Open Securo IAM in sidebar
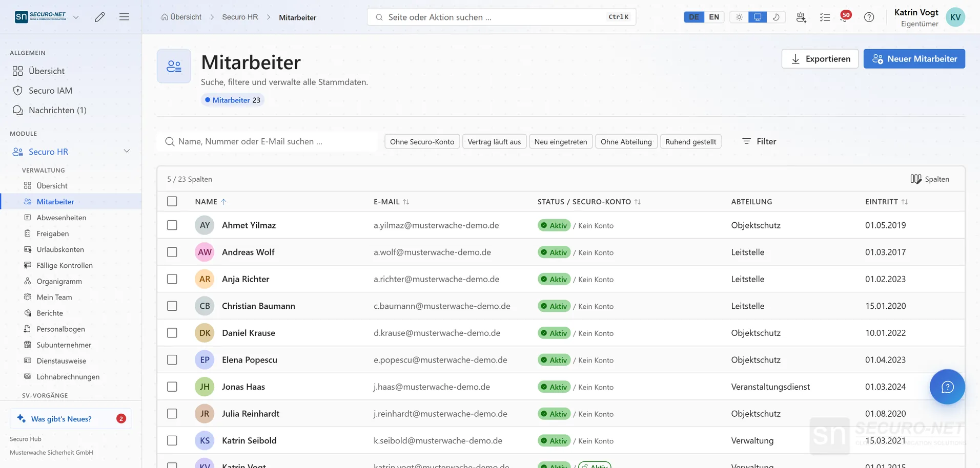Viewport: 980px width, 468px height. point(50,91)
